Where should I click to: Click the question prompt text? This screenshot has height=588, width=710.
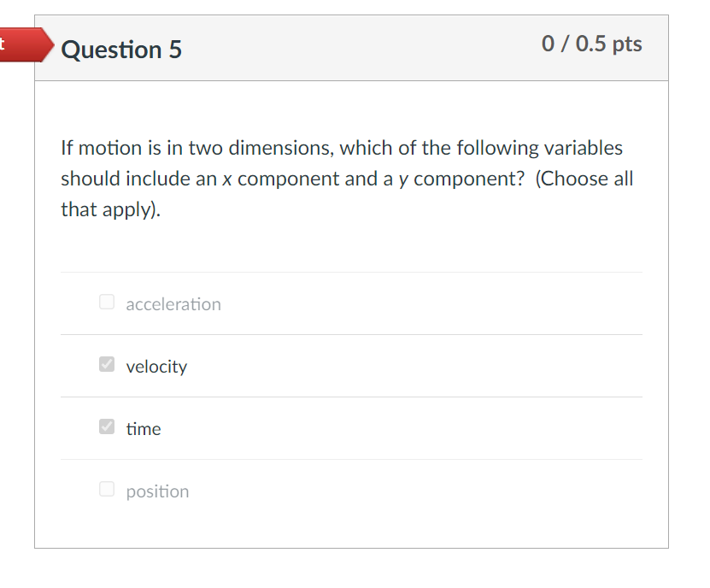[342, 178]
